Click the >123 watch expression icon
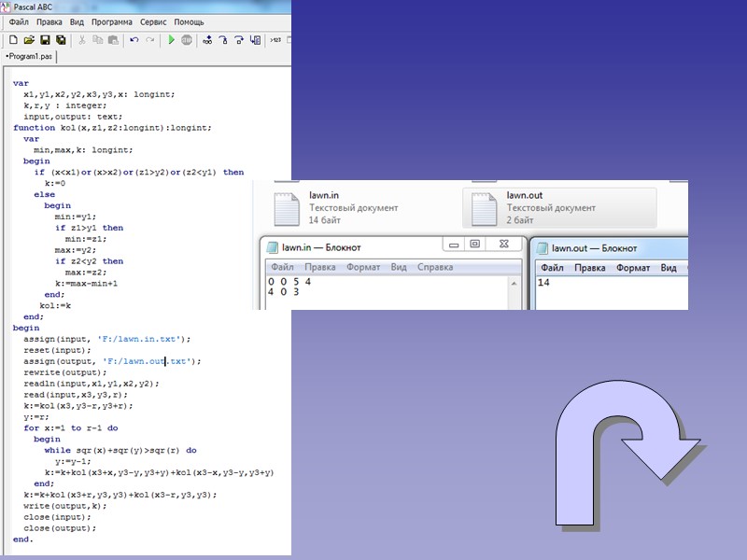This screenshot has height=560, width=747. 275,40
